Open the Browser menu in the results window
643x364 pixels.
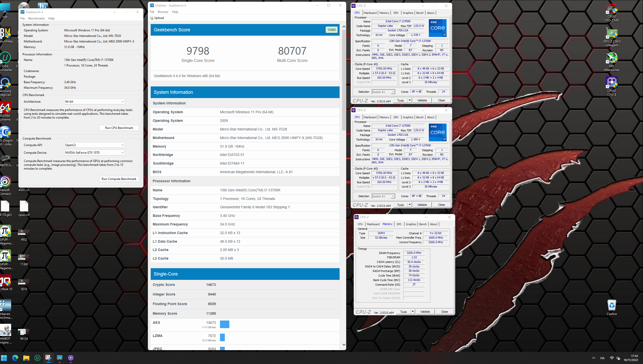(x=163, y=12)
